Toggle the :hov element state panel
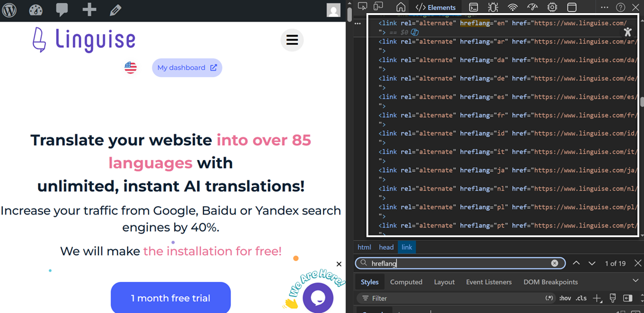This screenshot has width=644, height=313. click(x=565, y=298)
